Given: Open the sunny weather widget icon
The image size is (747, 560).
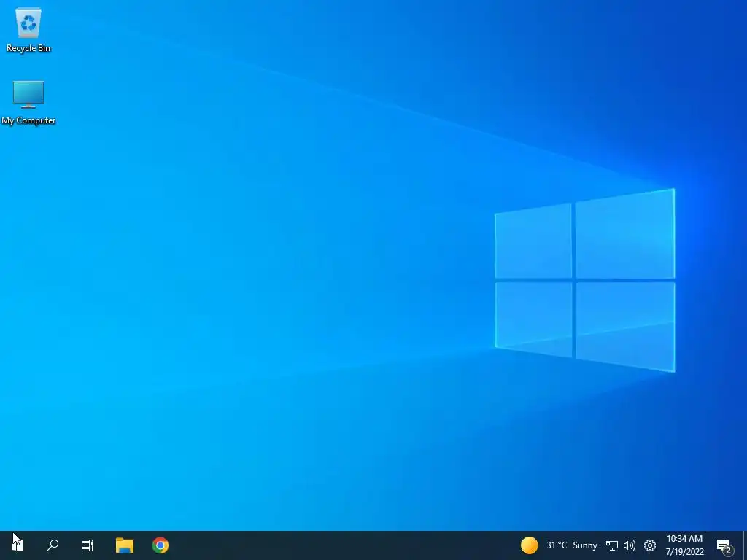Looking at the screenshot, I should click(x=530, y=545).
